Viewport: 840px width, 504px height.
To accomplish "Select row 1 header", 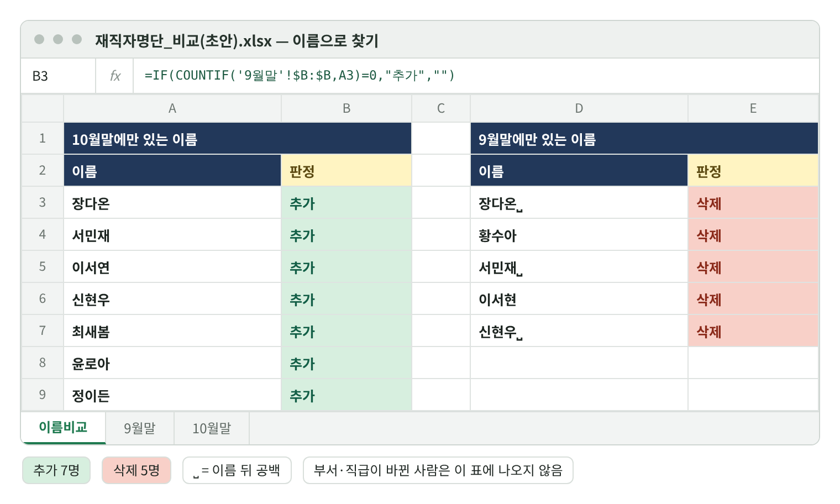I will click(x=43, y=138).
